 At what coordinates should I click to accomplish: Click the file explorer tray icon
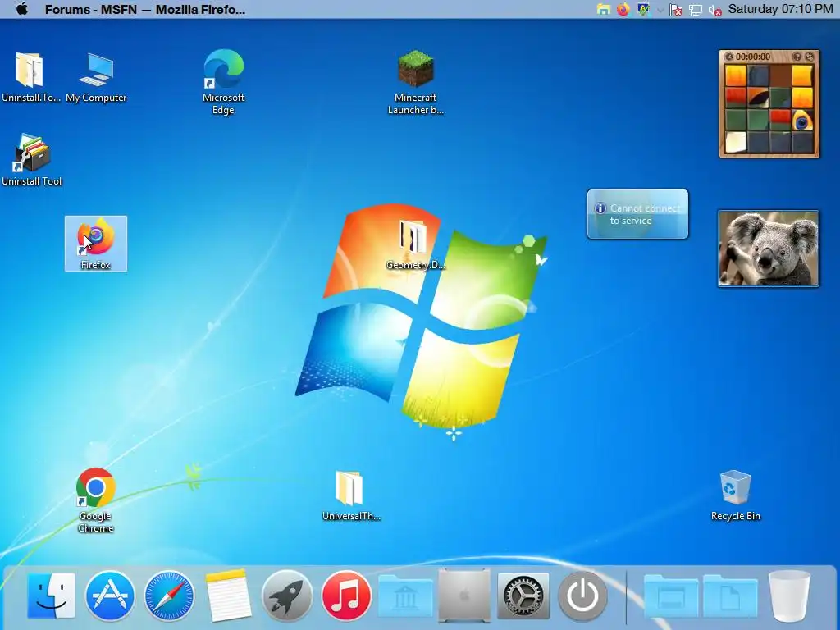tap(604, 10)
